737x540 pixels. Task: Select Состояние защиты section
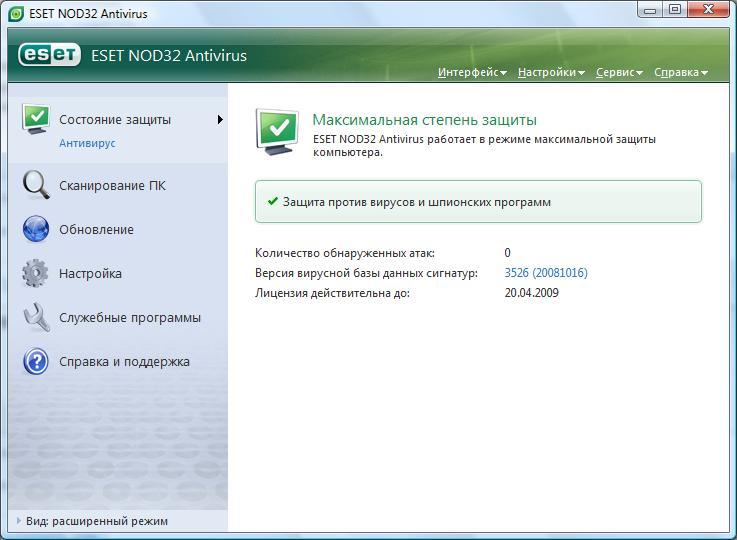point(115,120)
